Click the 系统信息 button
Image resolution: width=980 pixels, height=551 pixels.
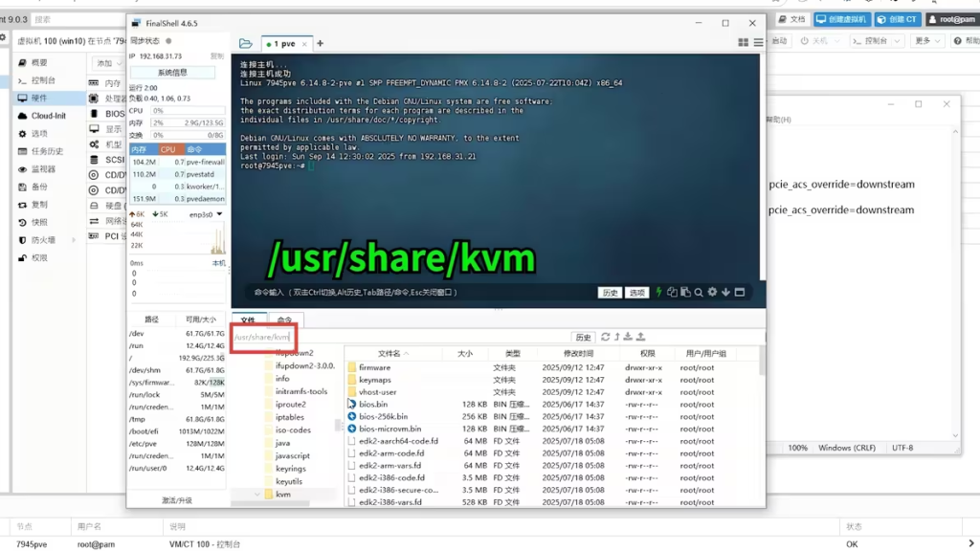click(173, 72)
